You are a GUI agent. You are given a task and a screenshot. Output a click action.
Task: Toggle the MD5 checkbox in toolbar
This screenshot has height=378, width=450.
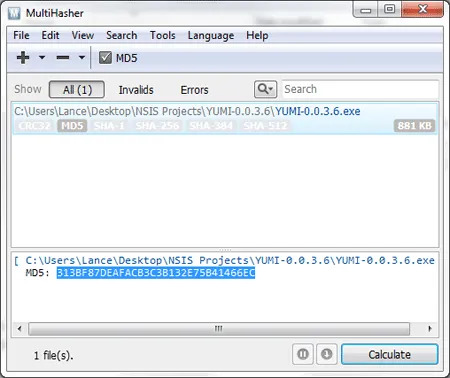105,58
